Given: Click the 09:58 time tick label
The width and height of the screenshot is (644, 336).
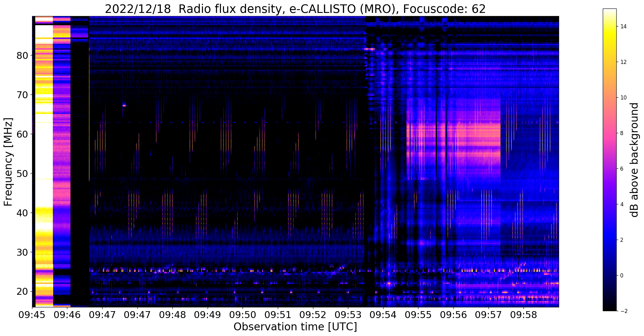Looking at the screenshot, I should [524, 315].
